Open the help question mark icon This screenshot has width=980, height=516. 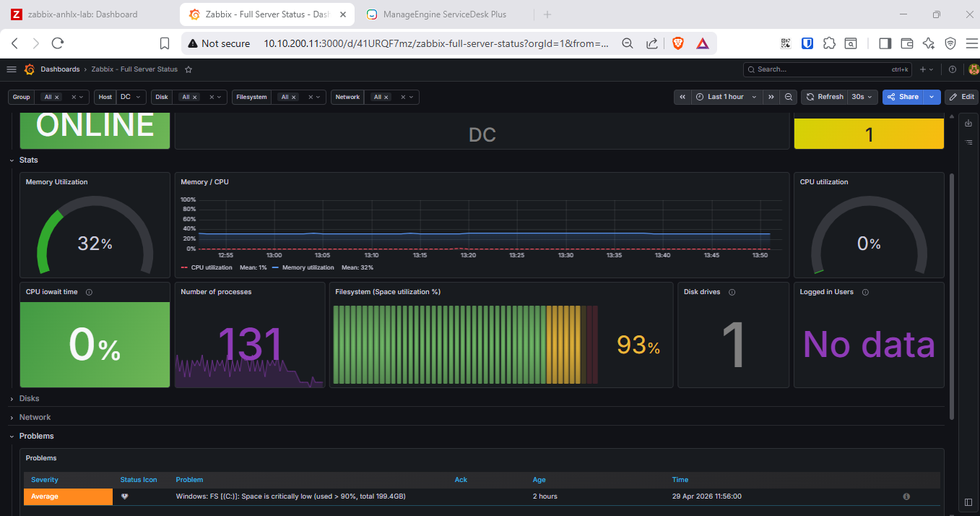click(x=953, y=69)
